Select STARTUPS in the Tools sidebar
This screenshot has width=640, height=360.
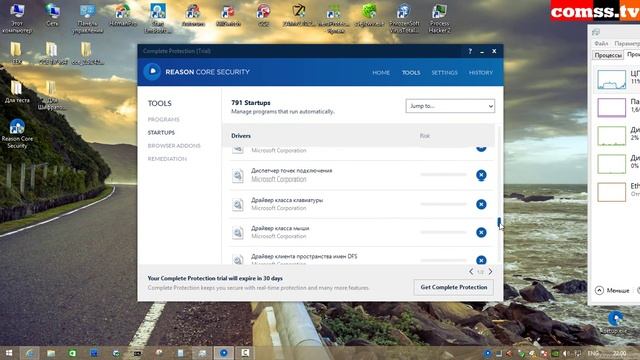(161, 133)
